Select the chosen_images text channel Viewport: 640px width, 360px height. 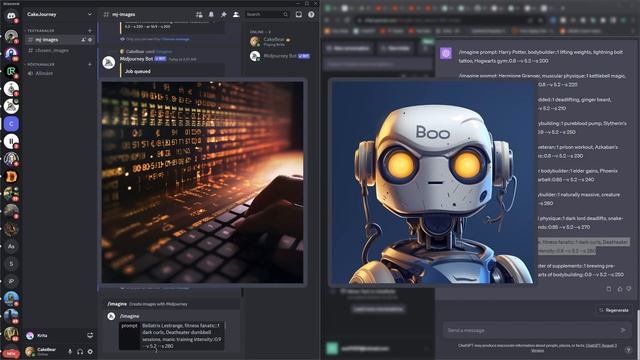(x=60, y=51)
